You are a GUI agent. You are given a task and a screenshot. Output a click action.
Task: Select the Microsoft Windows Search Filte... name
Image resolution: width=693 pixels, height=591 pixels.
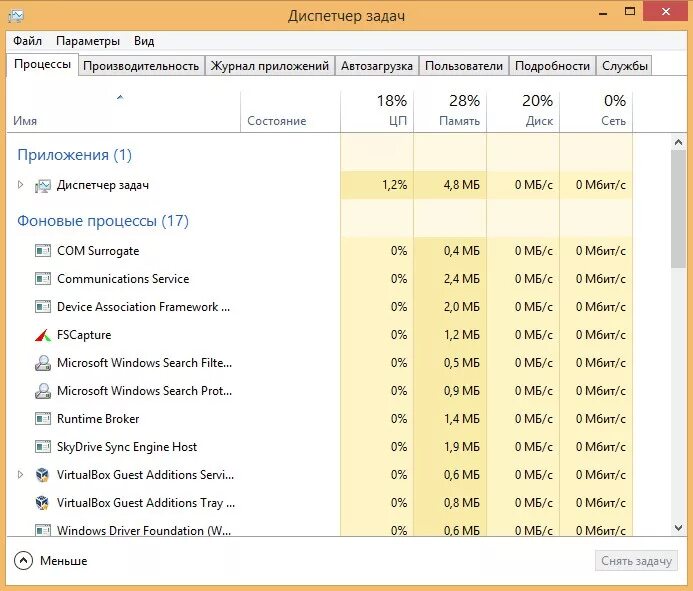pyautogui.click(x=144, y=363)
